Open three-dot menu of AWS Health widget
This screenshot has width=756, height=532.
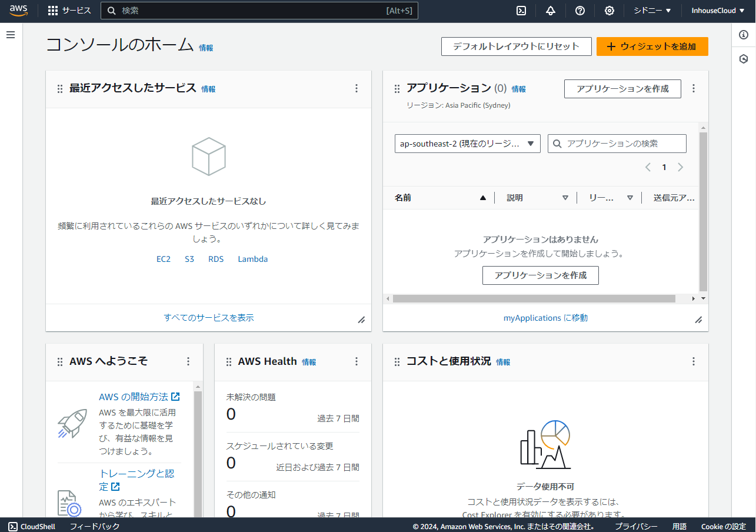click(356, 361)
